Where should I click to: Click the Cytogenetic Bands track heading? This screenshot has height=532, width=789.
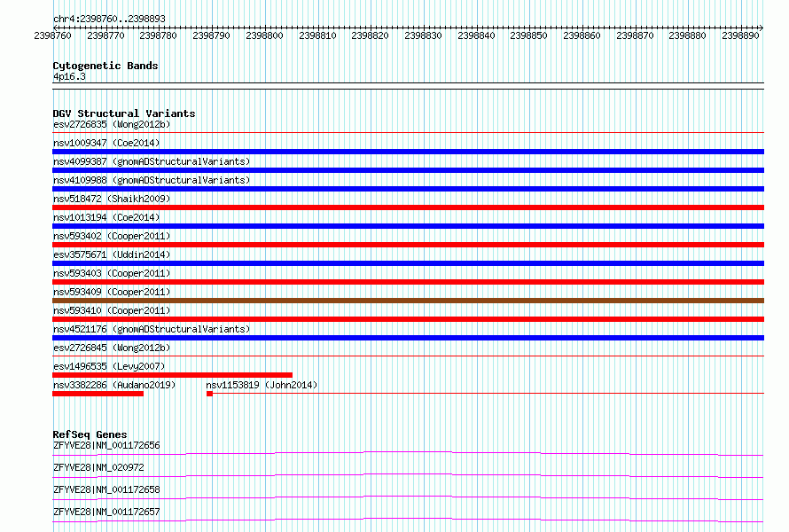point(105,66)
